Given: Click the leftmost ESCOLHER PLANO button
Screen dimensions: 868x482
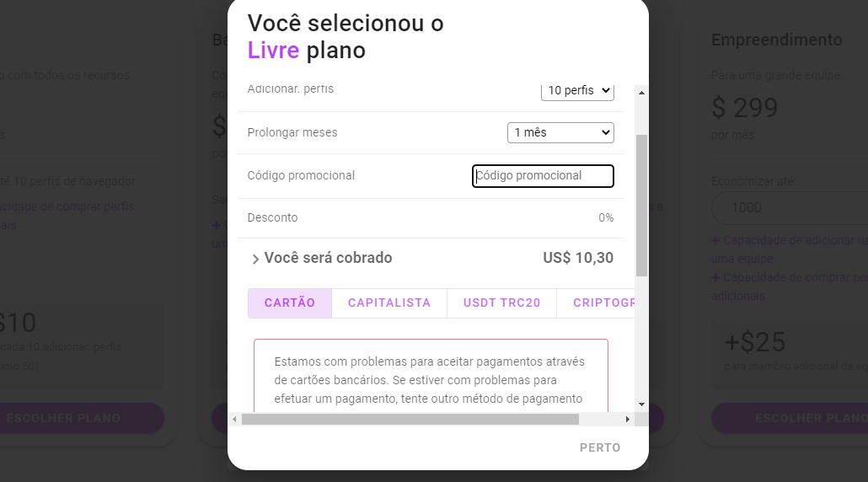Looking at the screenshot, I should (78, 418).
